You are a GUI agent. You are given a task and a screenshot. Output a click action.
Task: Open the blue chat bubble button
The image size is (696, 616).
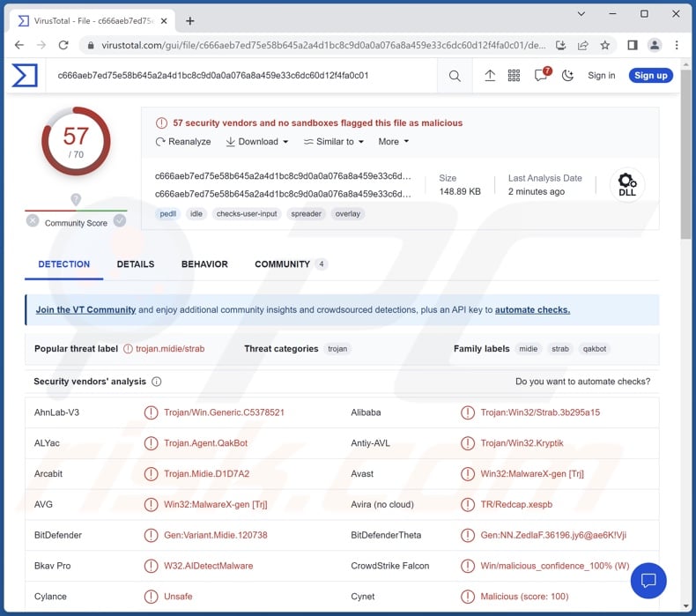648,581
